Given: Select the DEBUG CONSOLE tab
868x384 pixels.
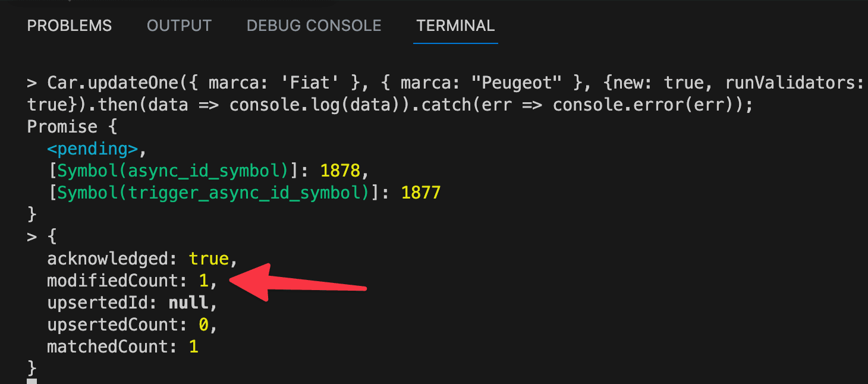Looking at the screenshot, I should click(x=314, y=26).
